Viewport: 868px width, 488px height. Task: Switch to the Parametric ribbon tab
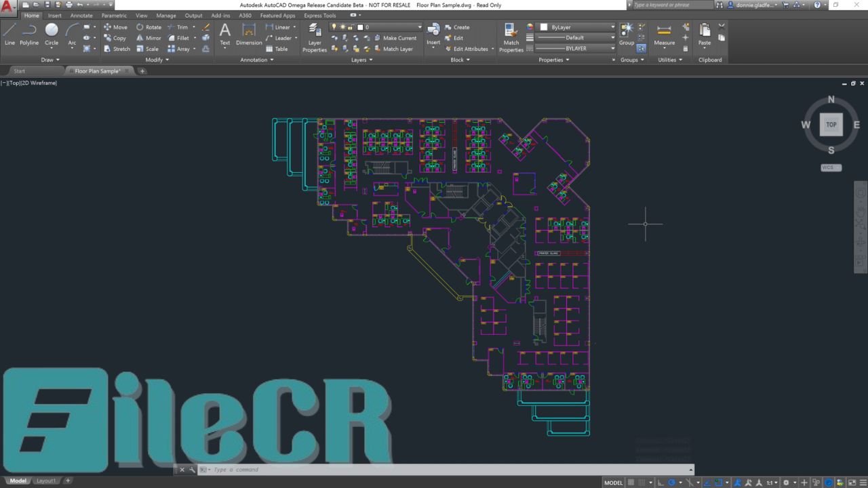coord(114,16)
